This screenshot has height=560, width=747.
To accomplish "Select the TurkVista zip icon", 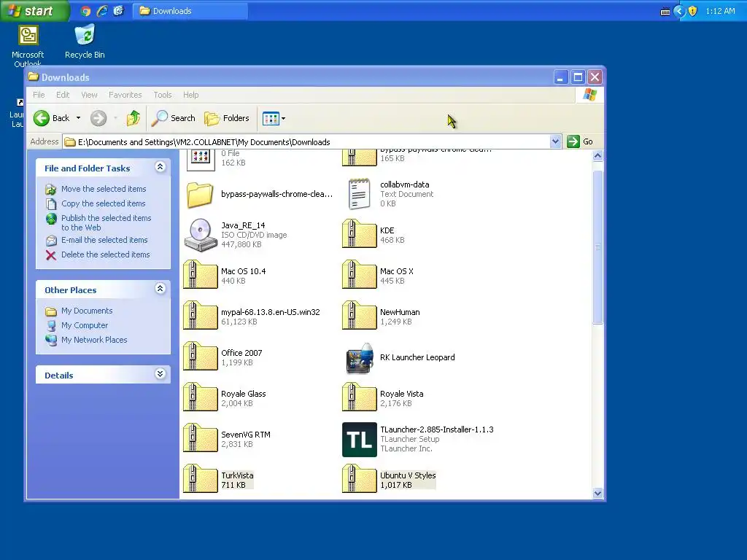I will coord(201,479).
